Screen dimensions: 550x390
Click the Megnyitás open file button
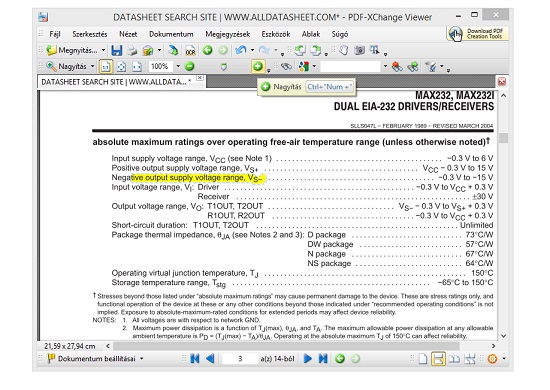point(72,51)
